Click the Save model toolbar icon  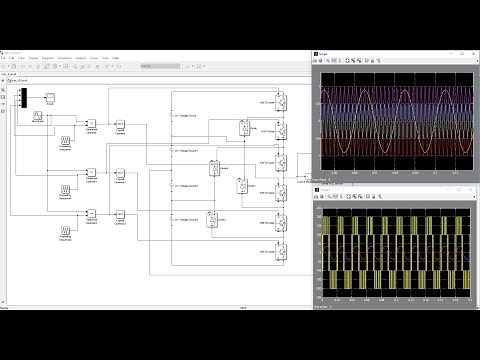(14, 66)
